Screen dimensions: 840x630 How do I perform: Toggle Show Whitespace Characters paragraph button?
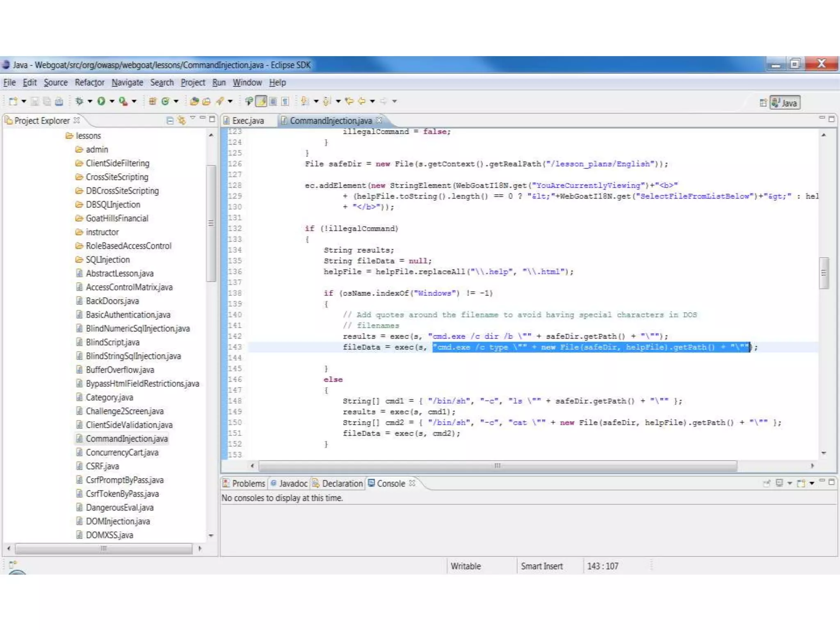(x=285, y=101)
